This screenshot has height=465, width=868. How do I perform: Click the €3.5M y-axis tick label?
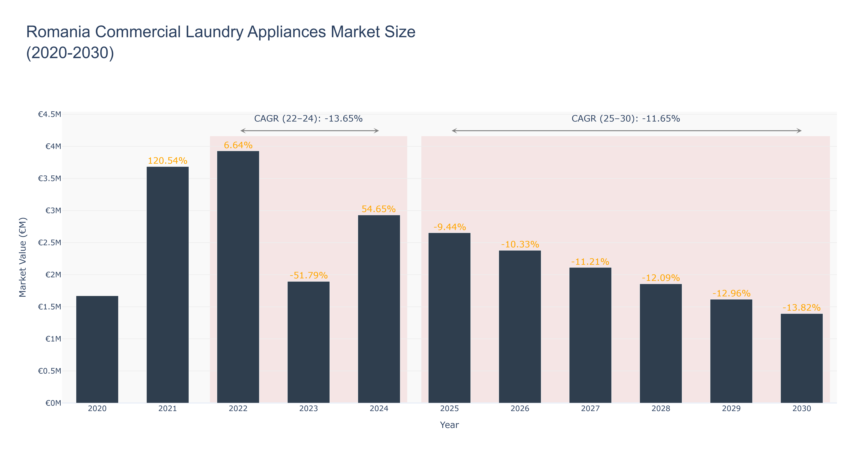coord(50,178)
